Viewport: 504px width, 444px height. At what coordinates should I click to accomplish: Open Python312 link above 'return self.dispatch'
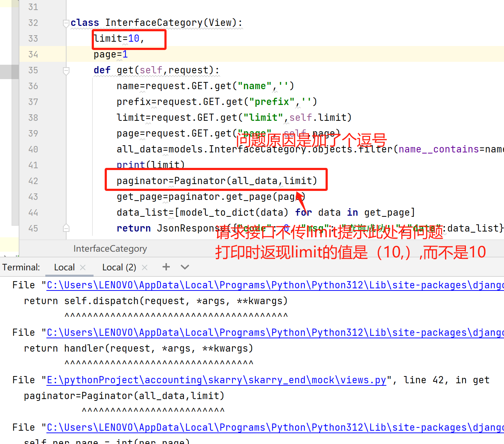(275, 285)
